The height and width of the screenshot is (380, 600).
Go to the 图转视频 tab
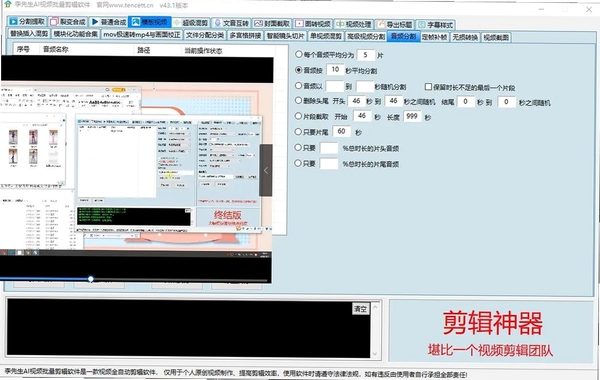tap(313, 24)
